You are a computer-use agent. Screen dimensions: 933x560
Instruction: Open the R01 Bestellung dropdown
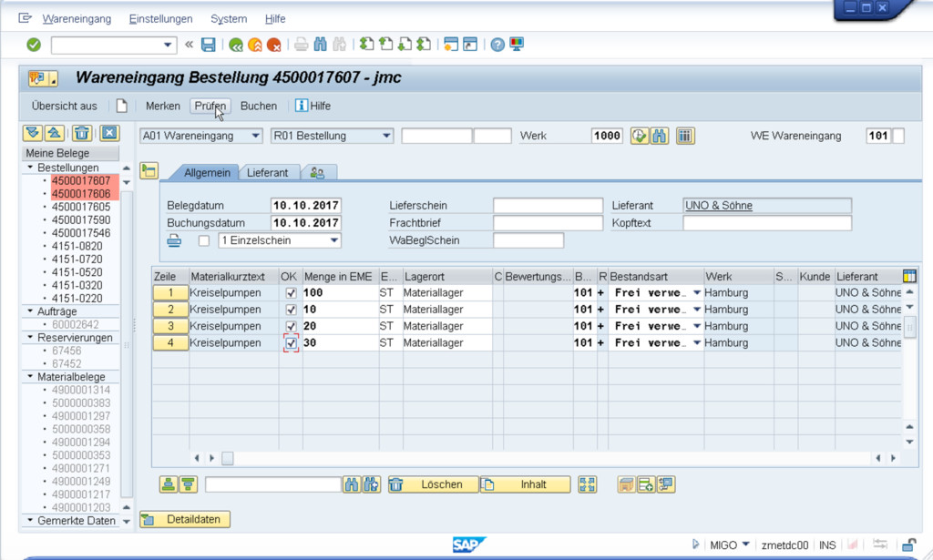(386, 136)
